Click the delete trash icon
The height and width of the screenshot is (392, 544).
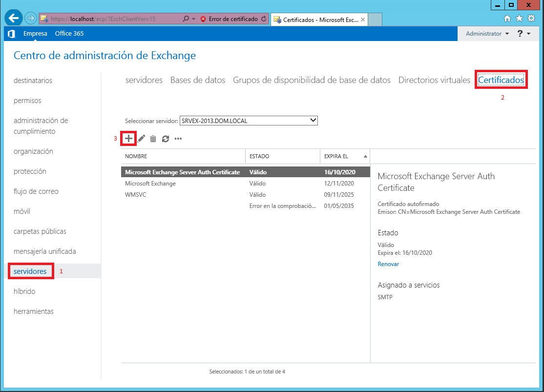[153, 138]
